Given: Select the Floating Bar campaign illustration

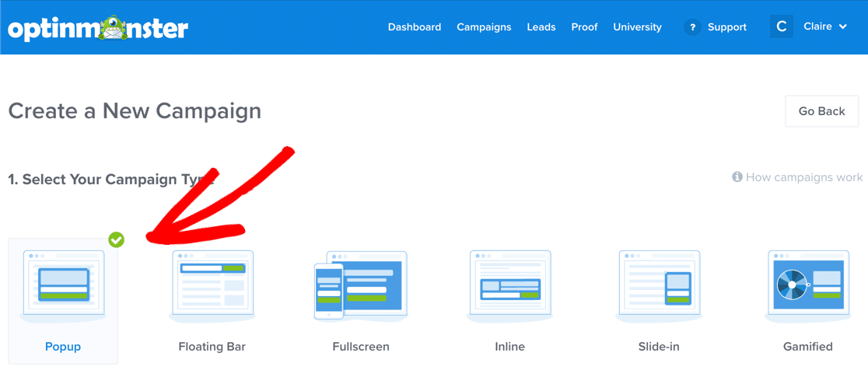Looking at the screenshot, I should tap(212, 287).
